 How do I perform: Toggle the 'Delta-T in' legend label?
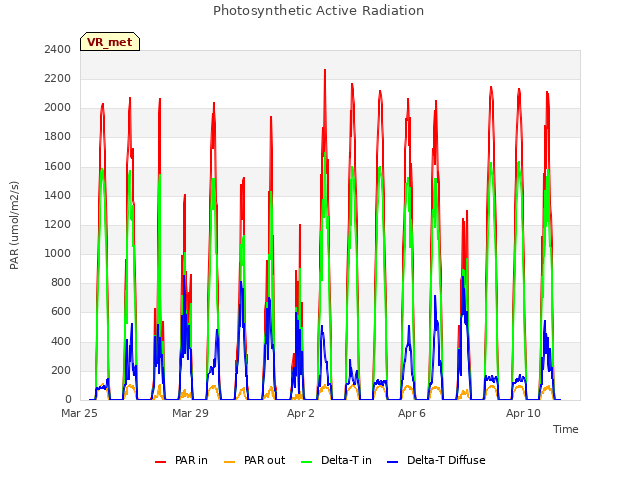347,460
